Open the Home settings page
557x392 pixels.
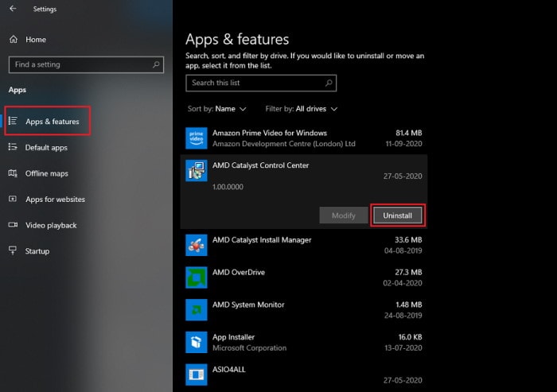coord(36,40)
